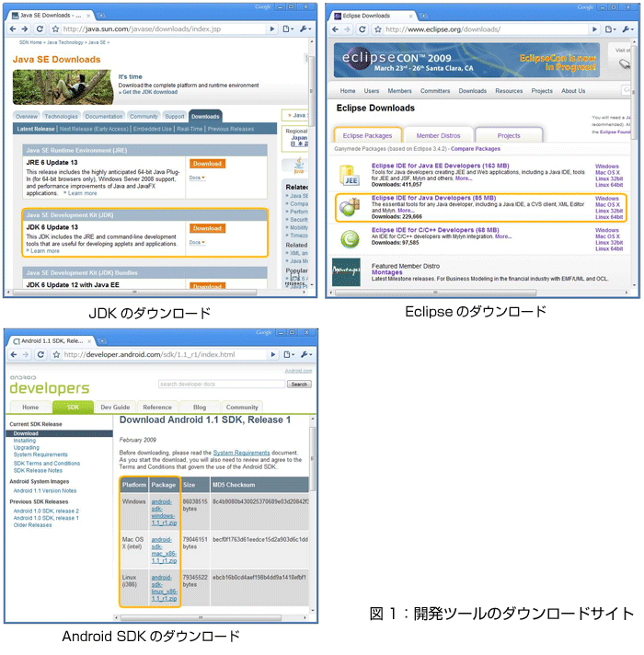
Task: Open new tab in Eclipse Downloads window
Action: [x=423, y=16]
